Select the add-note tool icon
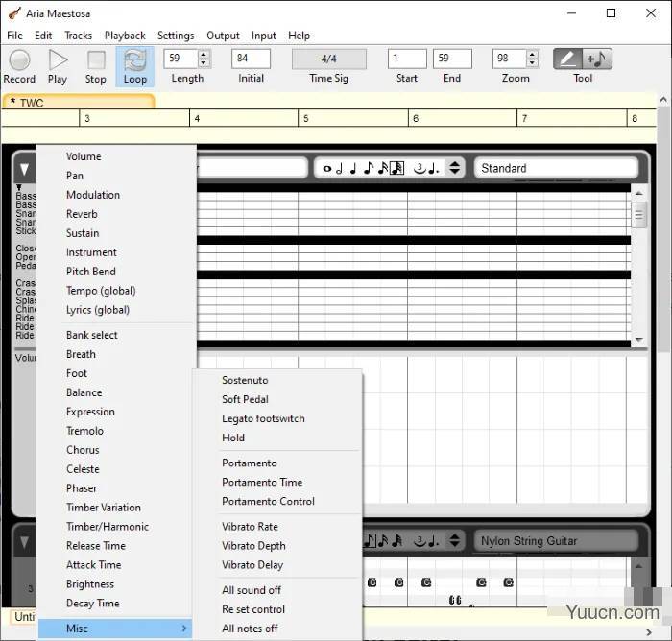The image size is (672, 641). 597,59
